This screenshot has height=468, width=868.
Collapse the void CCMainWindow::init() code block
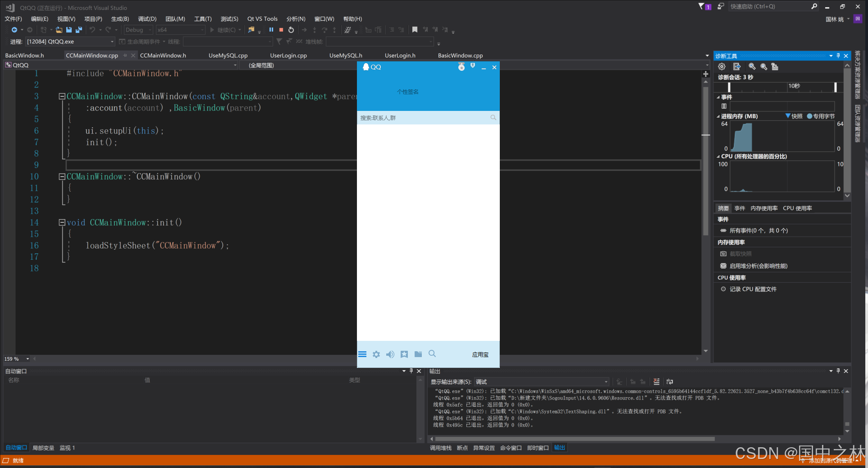pyautogui.click(x=62, y=222)
